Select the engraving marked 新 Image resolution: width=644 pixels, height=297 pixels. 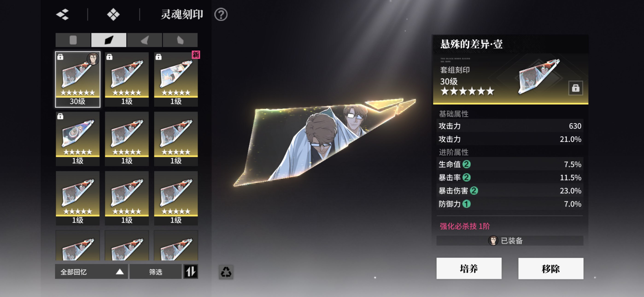176,79
